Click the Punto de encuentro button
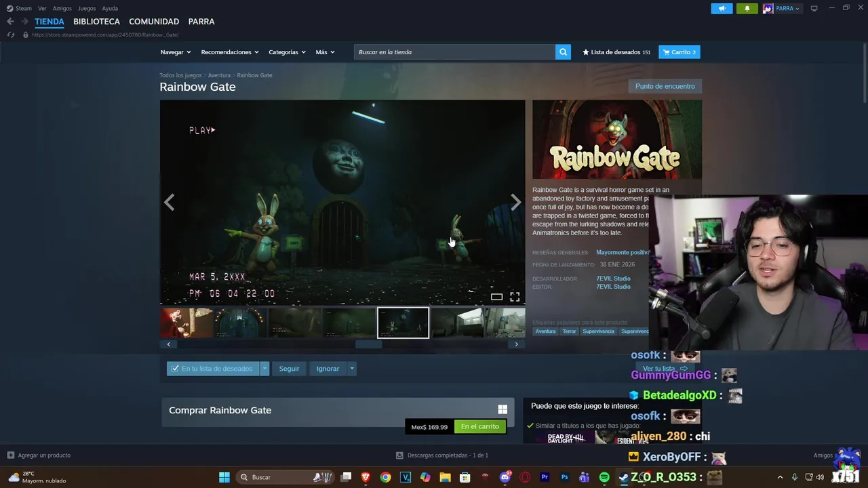 click(665, 86)
